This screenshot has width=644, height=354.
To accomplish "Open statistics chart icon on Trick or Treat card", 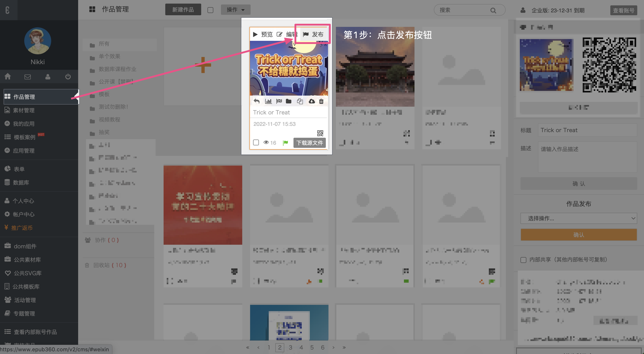I will coord(268,101).
